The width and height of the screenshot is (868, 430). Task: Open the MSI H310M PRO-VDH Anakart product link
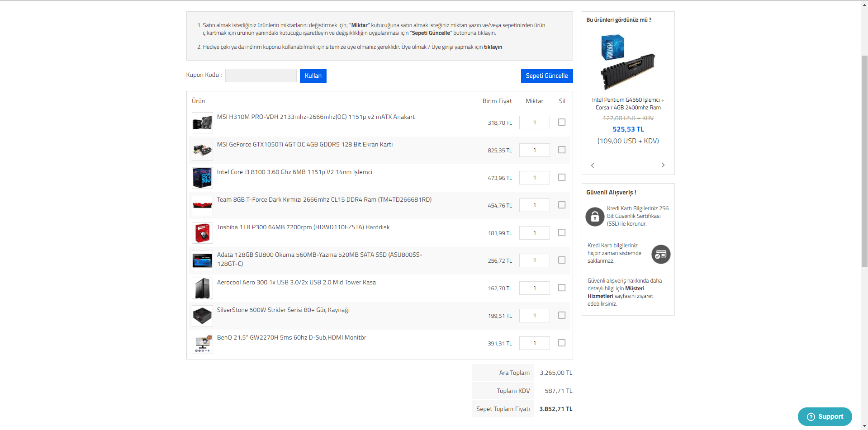pyautogui.click(x=316, y=117)
